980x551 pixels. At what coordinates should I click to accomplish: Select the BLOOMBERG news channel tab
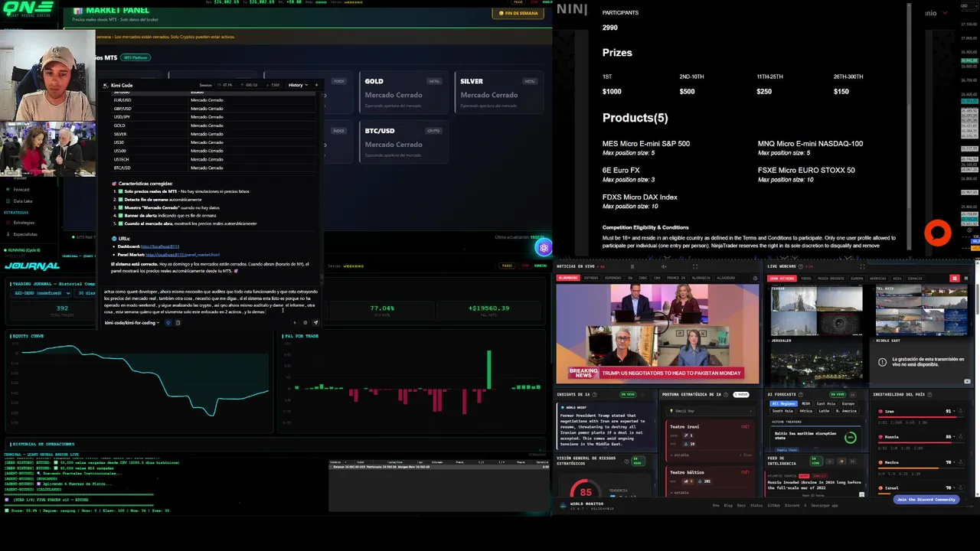(x=568, y=278)
